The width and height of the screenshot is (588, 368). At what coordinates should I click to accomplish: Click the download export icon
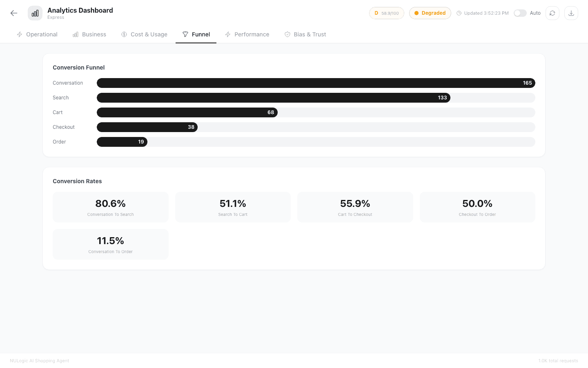point(571,13)
